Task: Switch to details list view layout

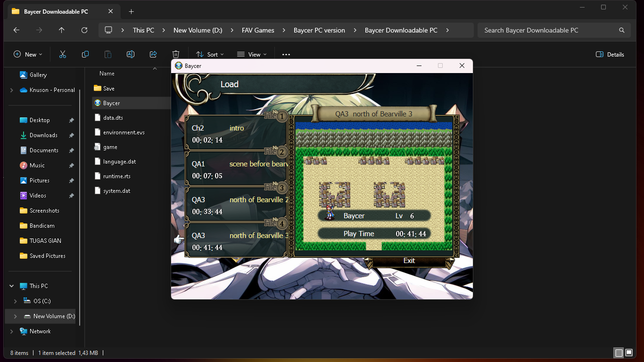Action: tap(619, 353)
